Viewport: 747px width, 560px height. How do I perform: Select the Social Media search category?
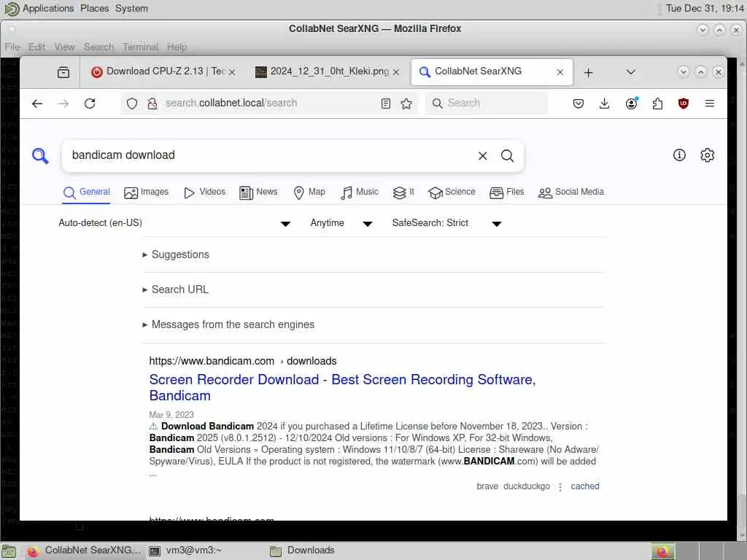(570, 192)
